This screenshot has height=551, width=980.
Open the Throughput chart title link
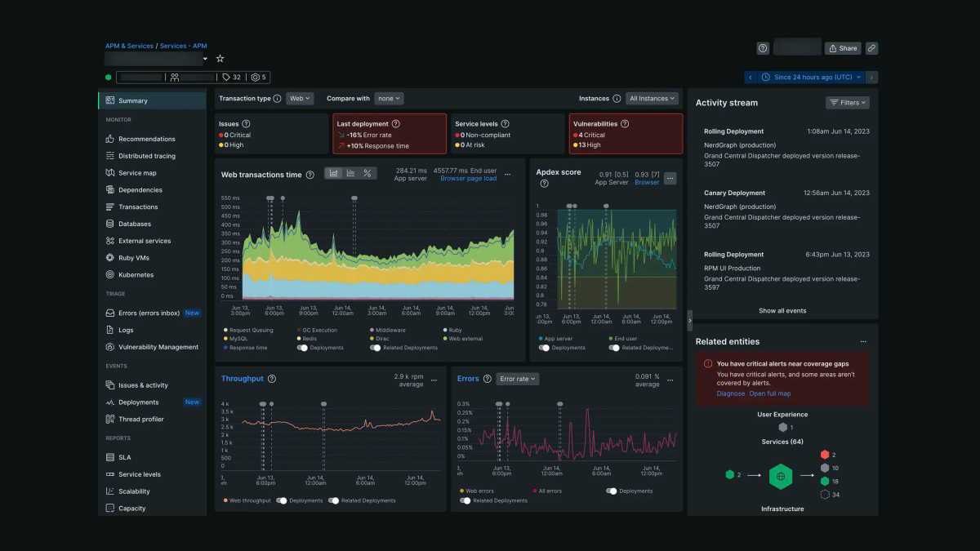click(243, 379)
